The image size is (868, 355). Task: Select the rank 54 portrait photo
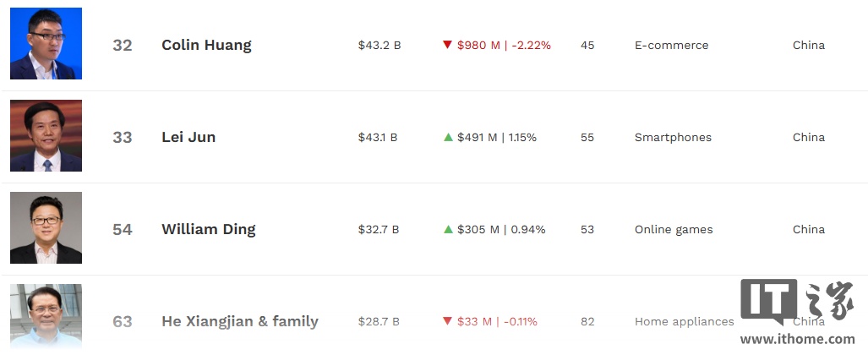pos(46,227)
